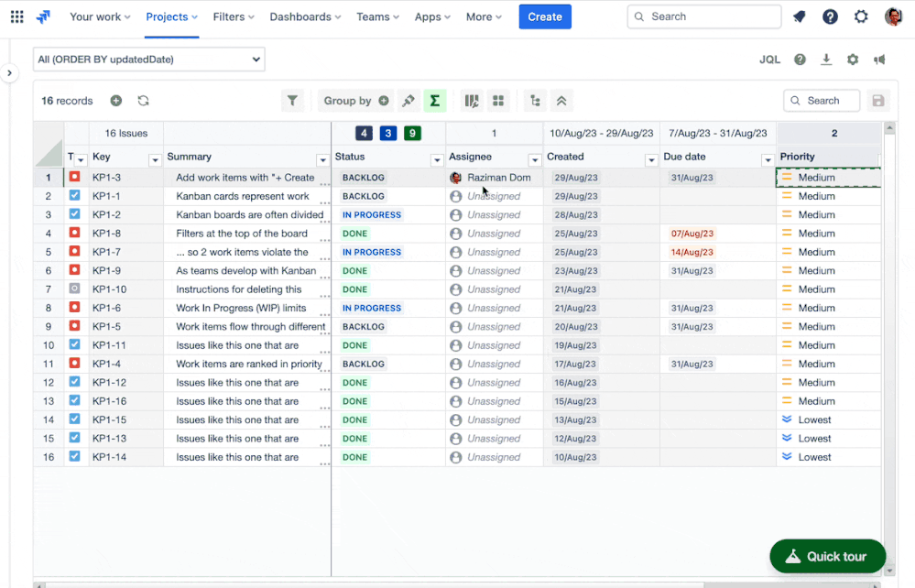Collapse all rows with double chevron icon
The width and height of the screenshot is (915, 588).
pos(561,101)
